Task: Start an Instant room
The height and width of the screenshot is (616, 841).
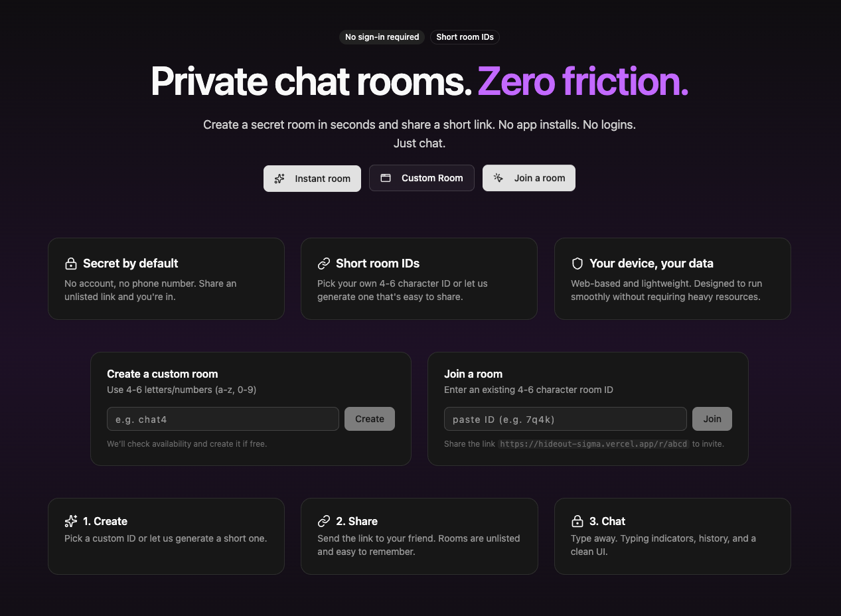Action: 312,178
